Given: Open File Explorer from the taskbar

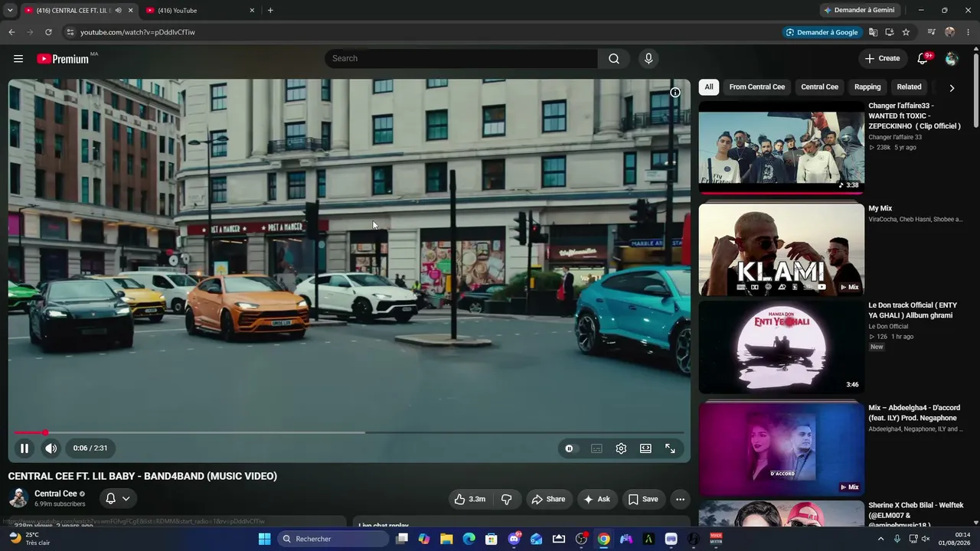Looking at the screenshot, I should [x=446, y=539].
